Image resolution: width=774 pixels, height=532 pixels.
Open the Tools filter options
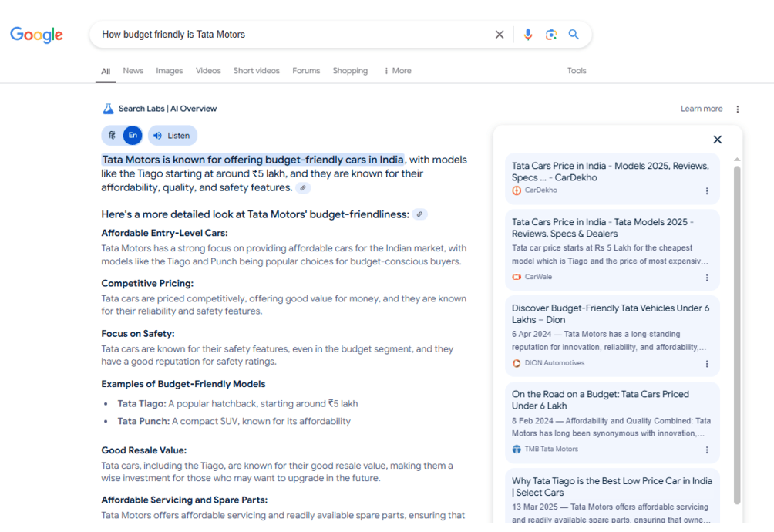pyautogui.click(x=577, y=71)
